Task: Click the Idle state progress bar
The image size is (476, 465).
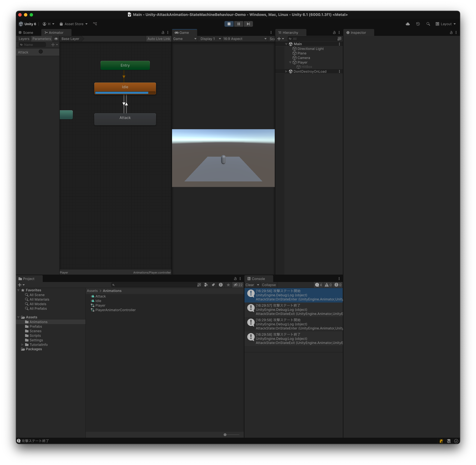Action: coord(125,93)
